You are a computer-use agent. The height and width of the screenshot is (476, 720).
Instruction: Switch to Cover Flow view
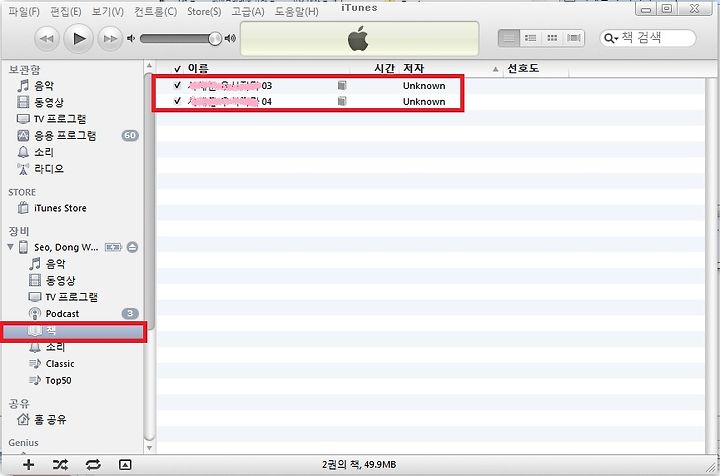(574, 38)
